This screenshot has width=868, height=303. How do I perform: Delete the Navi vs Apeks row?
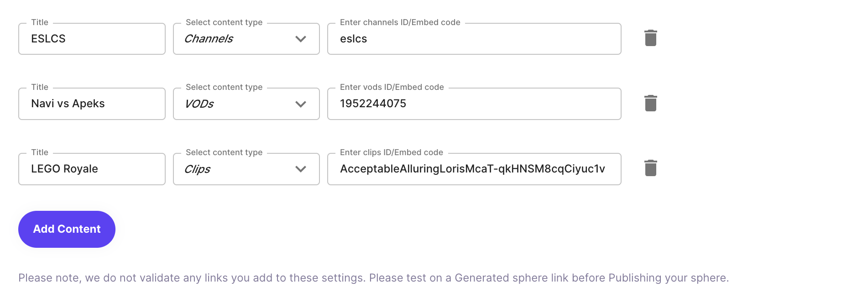(650, 104)
